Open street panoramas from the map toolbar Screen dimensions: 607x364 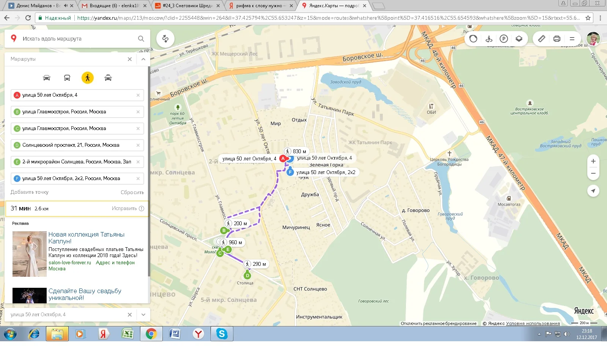pos(489,39)
